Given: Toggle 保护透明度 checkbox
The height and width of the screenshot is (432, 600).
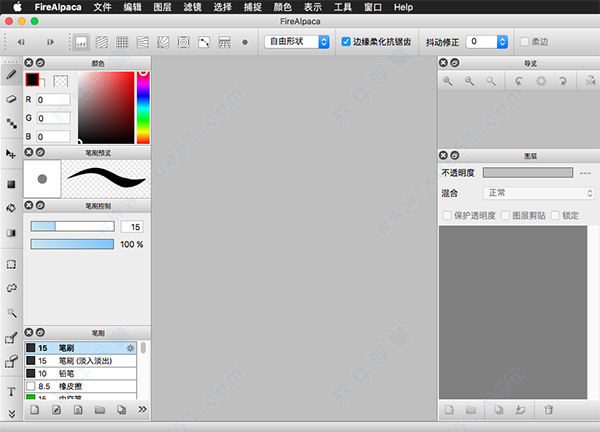Looking at the screenshot, I should tap(447, 215).
